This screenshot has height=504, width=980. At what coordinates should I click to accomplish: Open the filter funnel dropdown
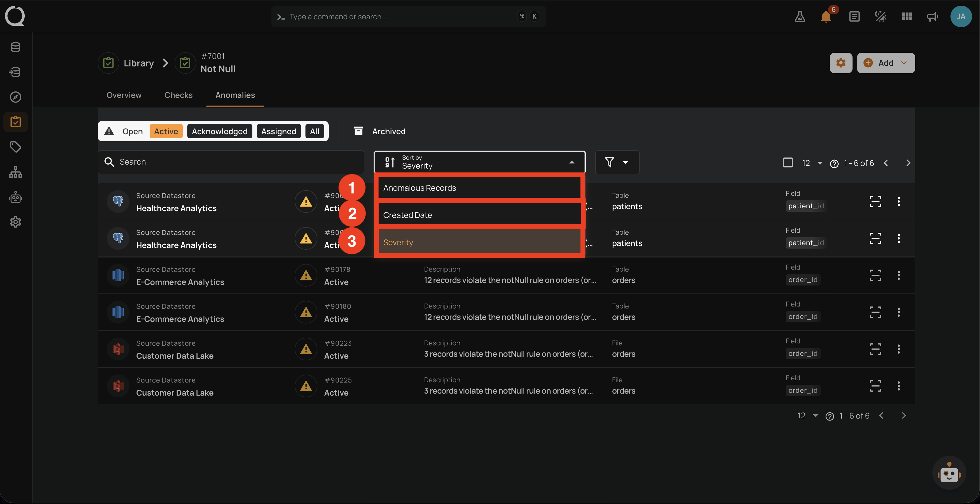tap(617, 162)
